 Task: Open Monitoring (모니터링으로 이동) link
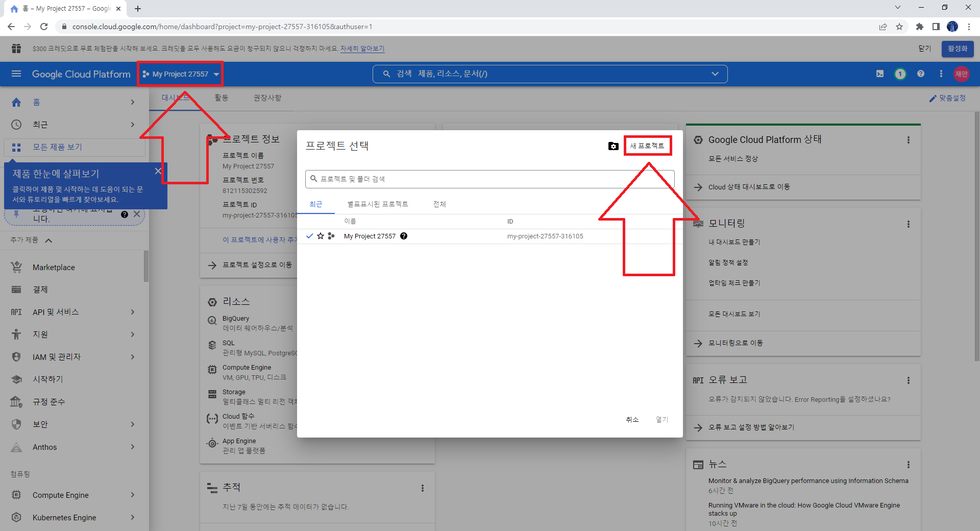[736, 343]
